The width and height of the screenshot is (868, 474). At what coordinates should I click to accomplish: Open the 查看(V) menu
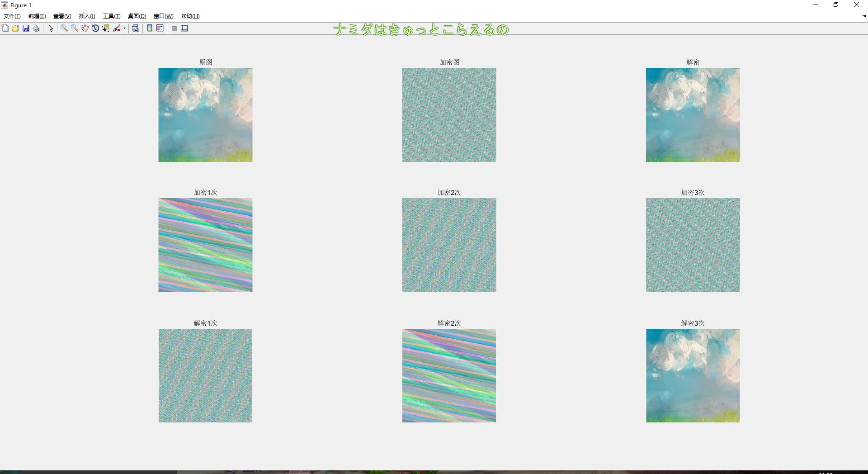click(62, 16)
